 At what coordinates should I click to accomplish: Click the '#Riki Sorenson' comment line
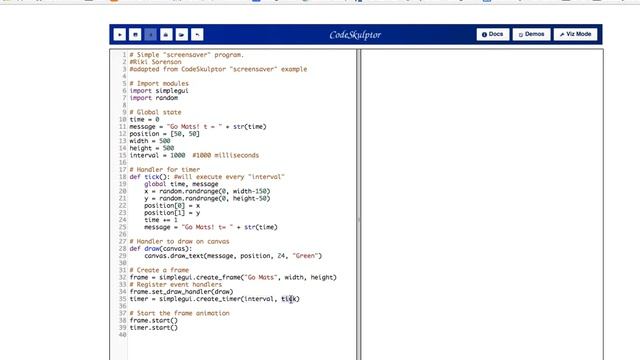point(156,62)
